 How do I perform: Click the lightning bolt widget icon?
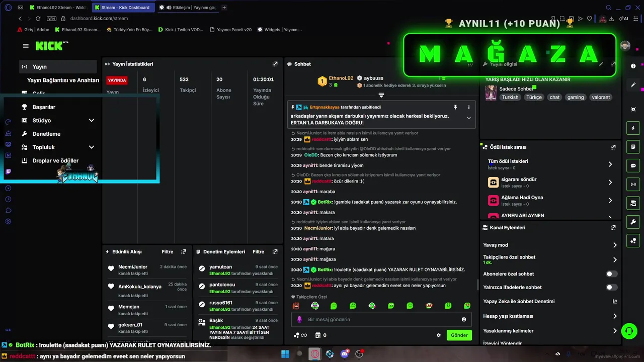click(x=633, y=128)
